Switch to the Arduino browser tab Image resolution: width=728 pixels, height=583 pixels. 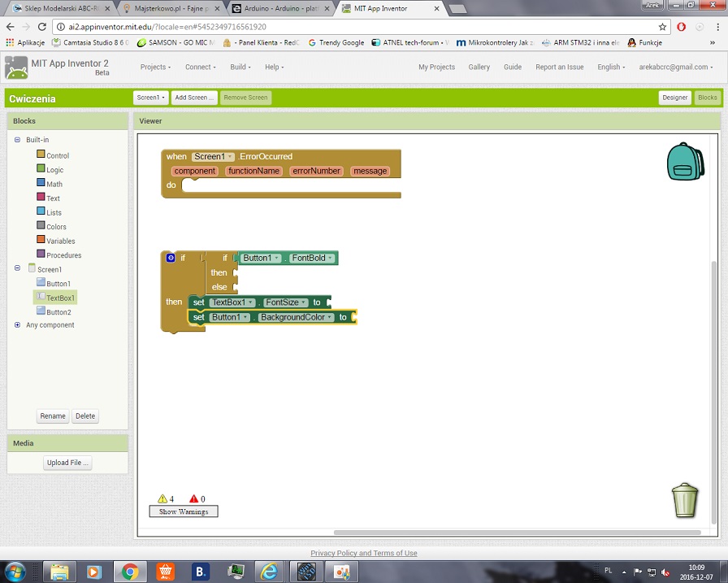click(x=280, y=8)
